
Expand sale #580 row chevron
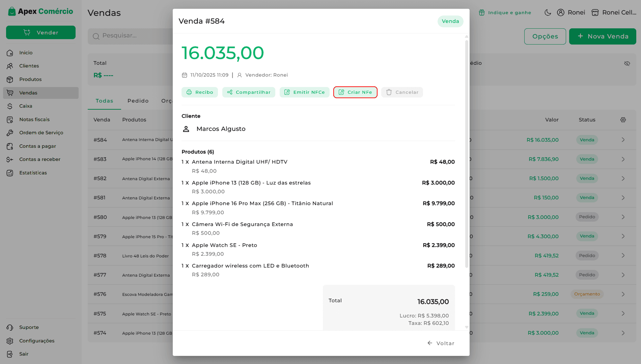pyautogui.click(x=623, y=217)
